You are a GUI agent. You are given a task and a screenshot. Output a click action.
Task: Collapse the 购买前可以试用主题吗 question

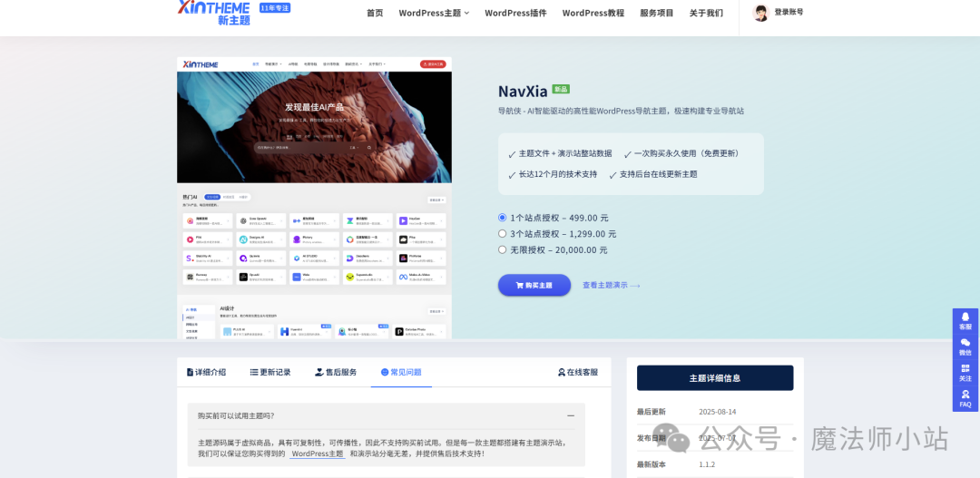571,415
